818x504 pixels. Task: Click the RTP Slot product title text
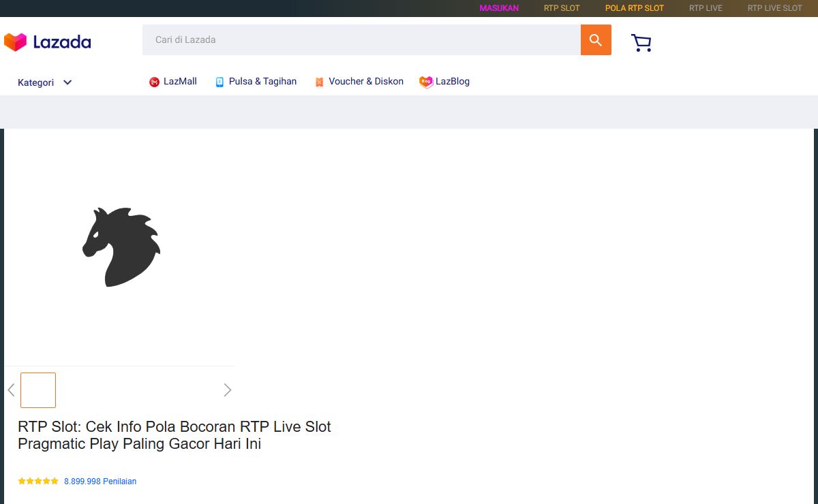[175, 435]
